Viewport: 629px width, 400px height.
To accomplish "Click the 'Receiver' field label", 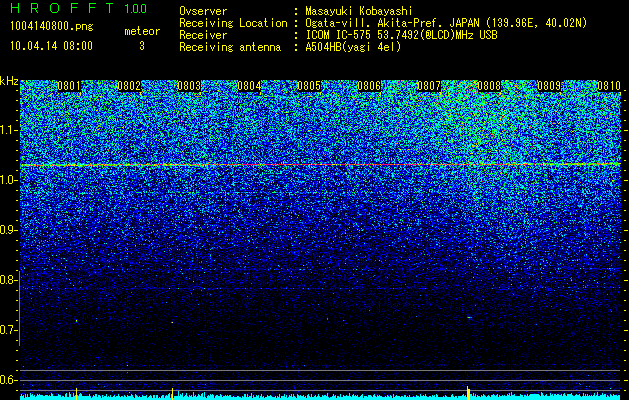I will tap(203, 35).
